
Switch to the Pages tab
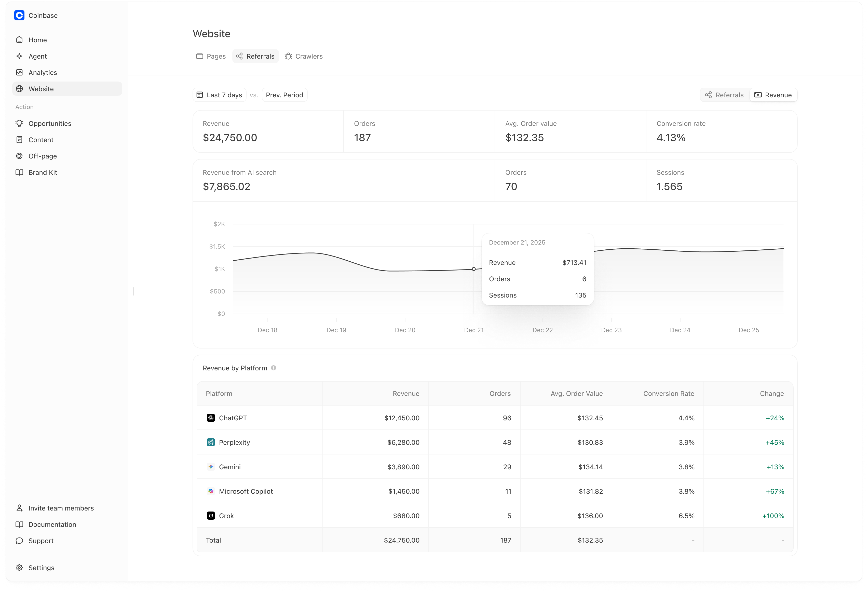(x=211, y=56)
